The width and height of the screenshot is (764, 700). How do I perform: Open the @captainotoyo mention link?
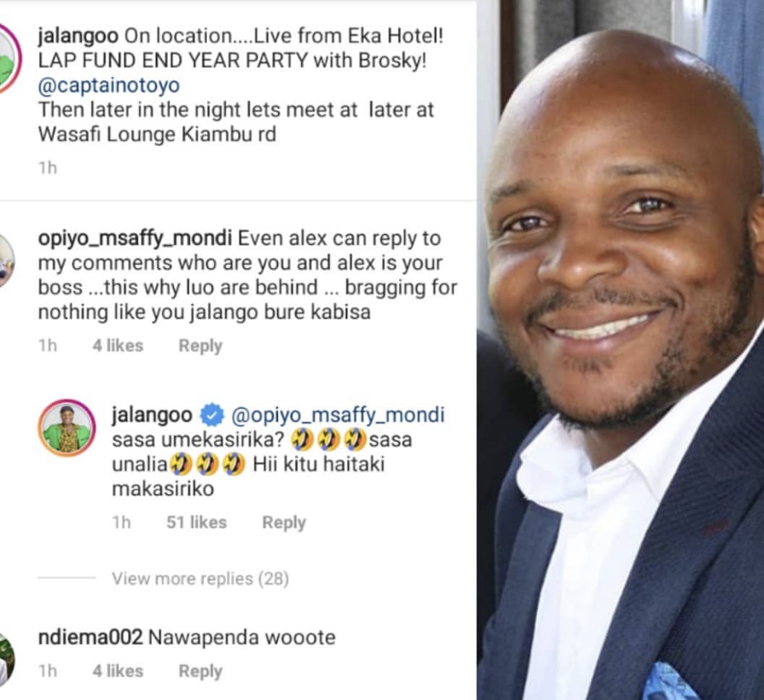click(x=108, y=85)
